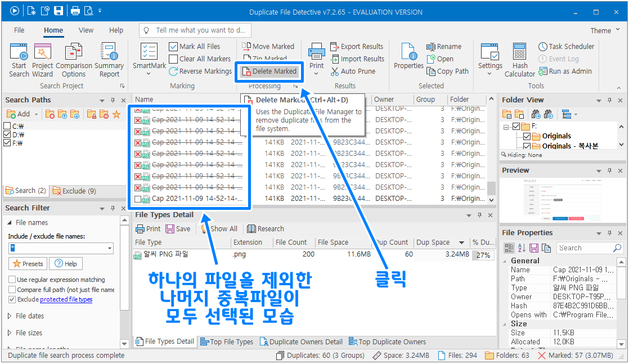Viewport: 629px width, 364px height.
Task: Open the Hash Calculator
Action: (519, 60)
